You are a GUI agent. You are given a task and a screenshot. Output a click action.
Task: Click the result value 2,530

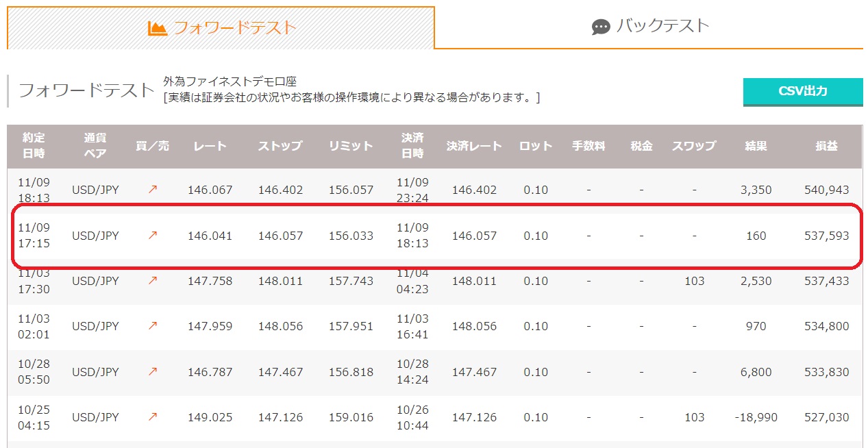click(x=756, y=281)
